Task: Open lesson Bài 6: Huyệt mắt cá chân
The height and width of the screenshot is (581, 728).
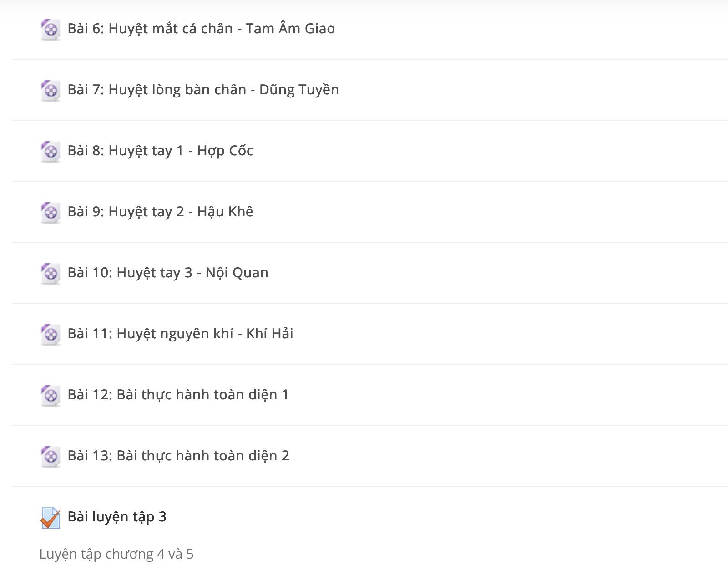Action: pos(201,29)
